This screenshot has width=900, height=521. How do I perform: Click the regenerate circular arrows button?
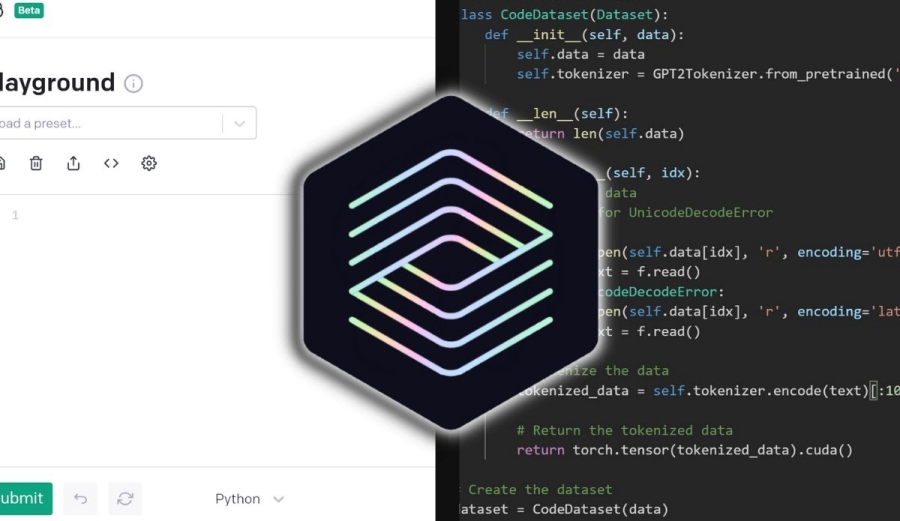[125, 498]
